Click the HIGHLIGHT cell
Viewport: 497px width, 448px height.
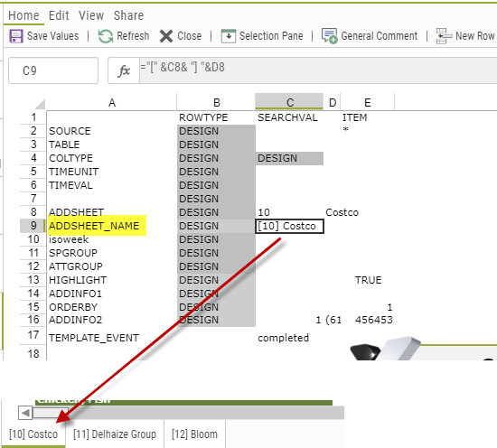point(111,280)
